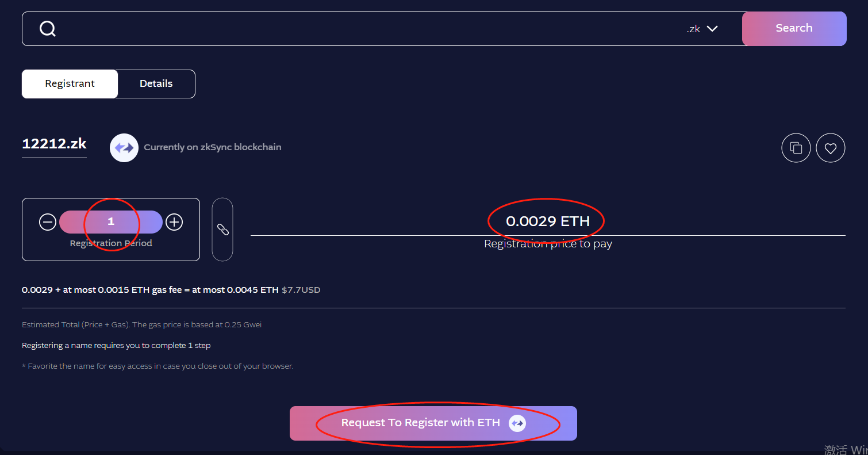Favorite the name with the heart icon
Screen dimensions: 868x455
coord(831,148)
